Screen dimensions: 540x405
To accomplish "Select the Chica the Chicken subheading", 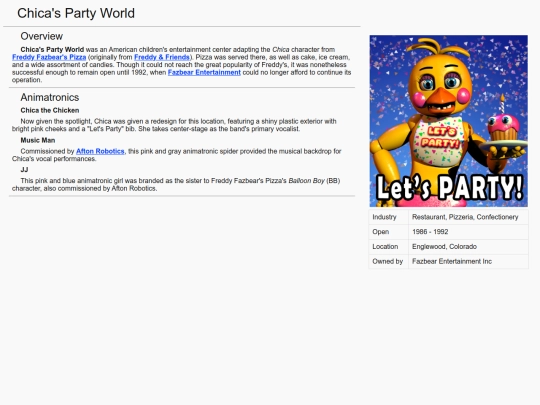I will coord(50,111).
